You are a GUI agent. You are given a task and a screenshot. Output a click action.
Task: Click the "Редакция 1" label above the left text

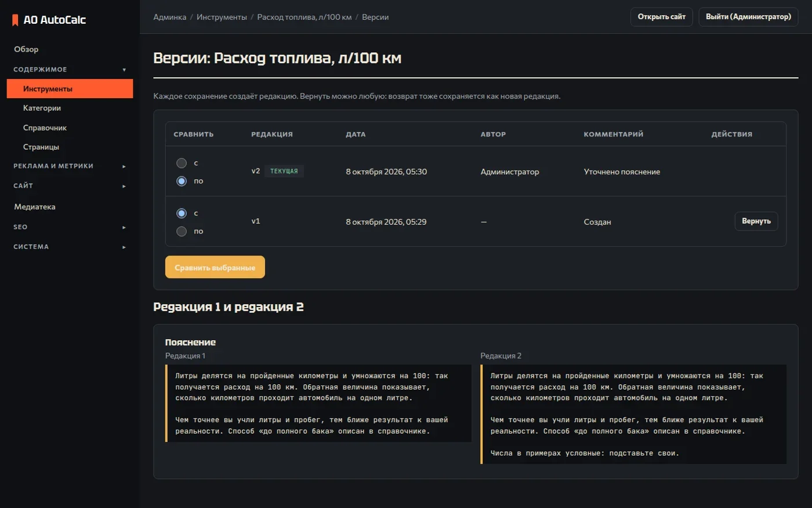[x=185, y=356]
